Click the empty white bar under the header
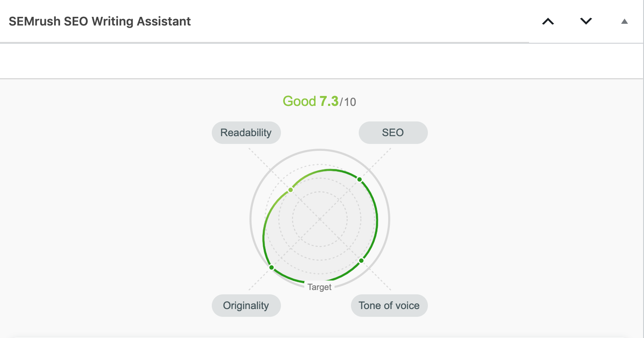The image size is (644, 338). pos(322,61)
